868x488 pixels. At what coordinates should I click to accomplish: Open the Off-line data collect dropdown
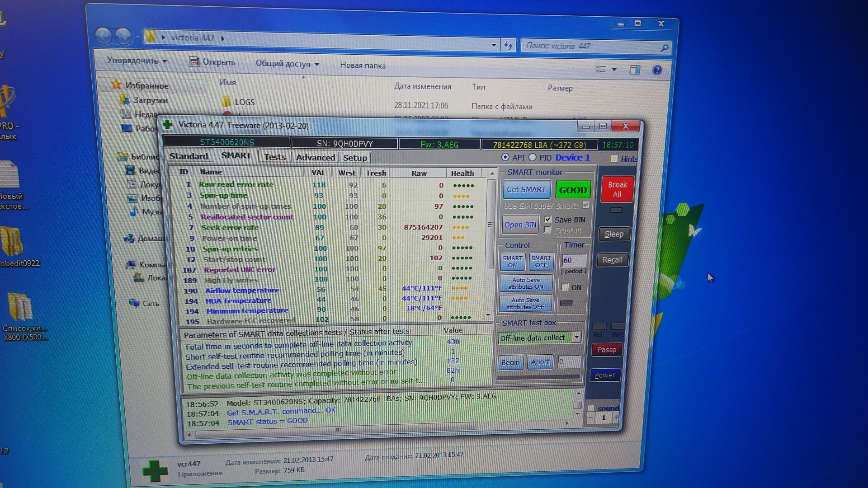[x=576, y=338]
